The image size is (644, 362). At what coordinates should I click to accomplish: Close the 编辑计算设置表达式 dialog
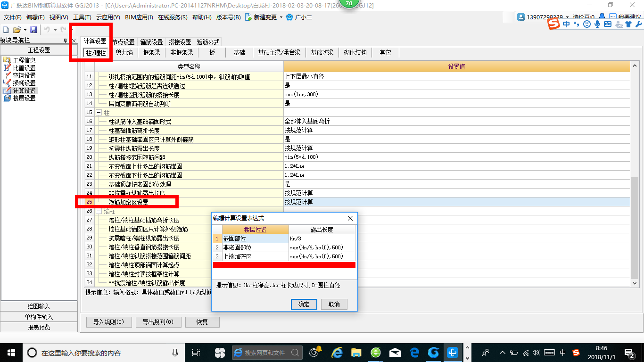(350, 218)
